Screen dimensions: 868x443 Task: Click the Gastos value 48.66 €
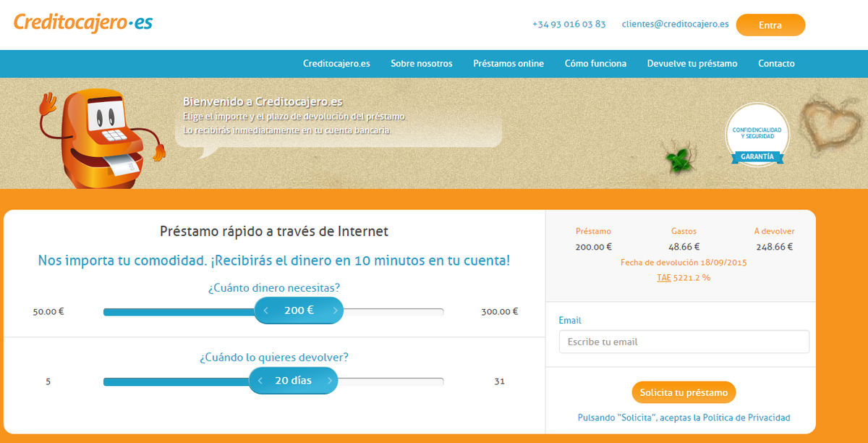pyautogui.click(x=684, y=247)
